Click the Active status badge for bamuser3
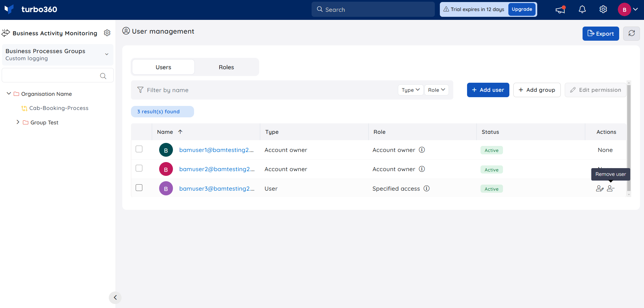Screen dimensions: 644x308 pyautogui.click(x=492, y=189)
